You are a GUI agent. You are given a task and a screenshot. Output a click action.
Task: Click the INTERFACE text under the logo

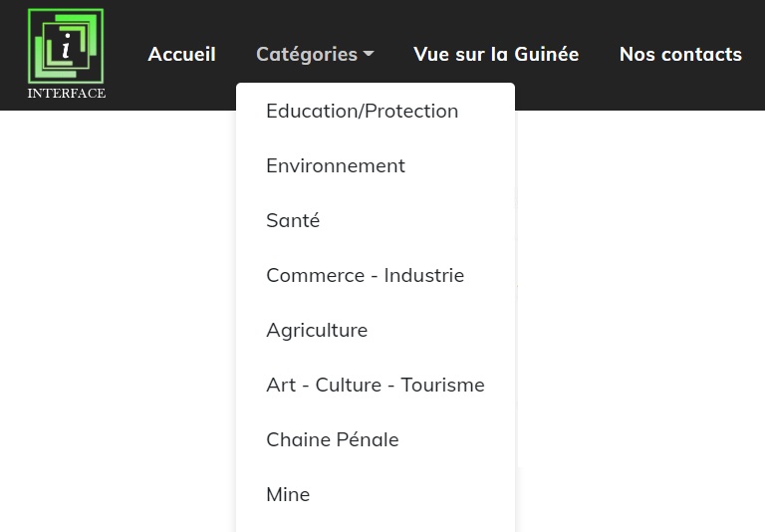pos(66,94)
